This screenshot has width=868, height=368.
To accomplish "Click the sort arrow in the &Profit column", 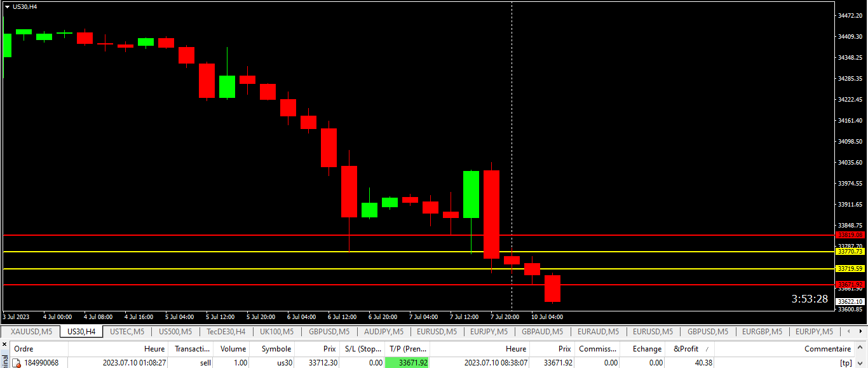I will pyautogui.click(x=707, y=349).
